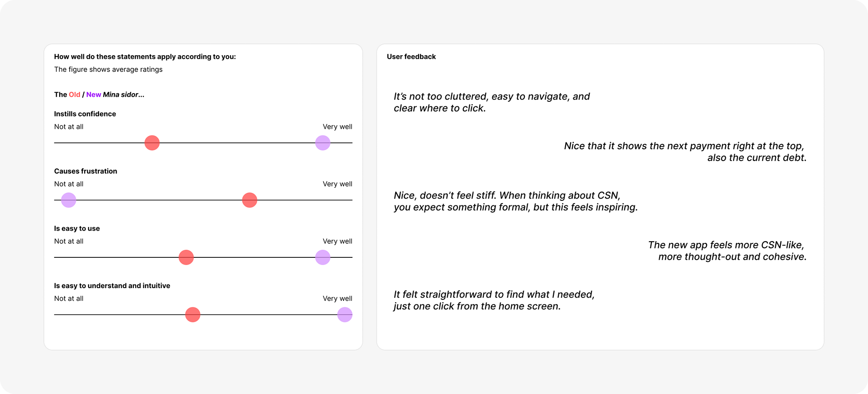Viewport: 868px width, 394px height.
Task: Select the quote about one click from home screen
Action: point(494,300)
